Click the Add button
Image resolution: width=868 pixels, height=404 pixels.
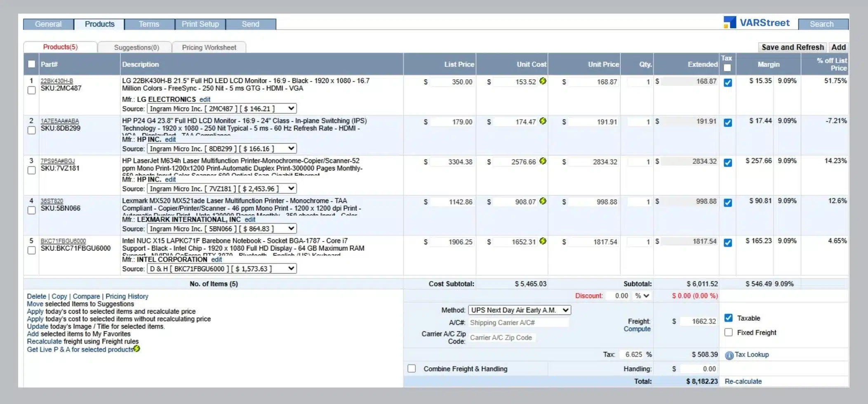[x=838, y=47]
